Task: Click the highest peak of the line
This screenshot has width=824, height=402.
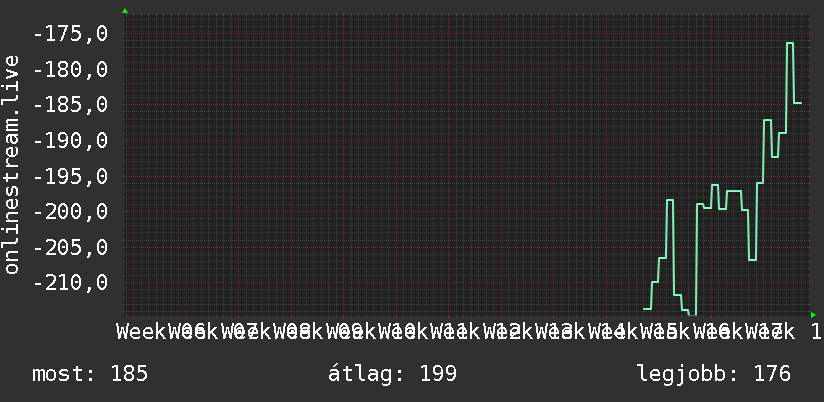Action: click(x=790, y=43)
